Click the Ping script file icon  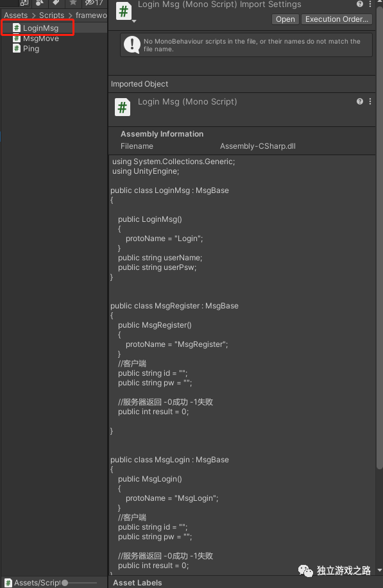pos(17,48)
